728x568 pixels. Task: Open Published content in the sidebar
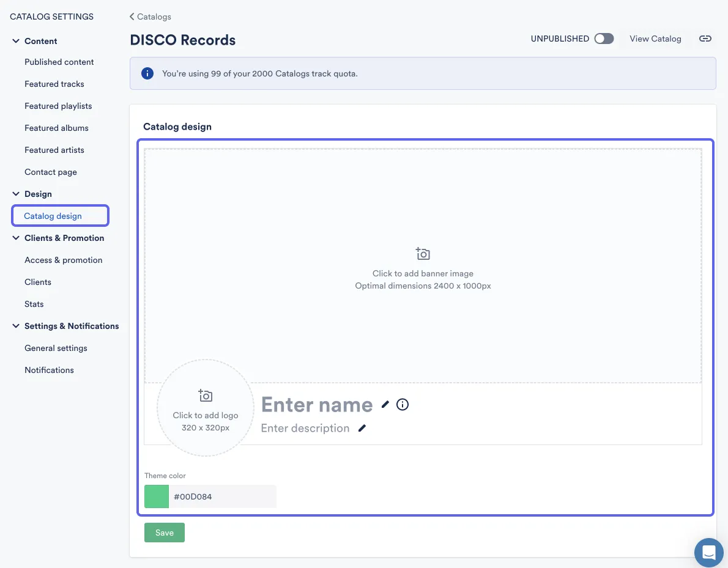(x=59, y=62)
